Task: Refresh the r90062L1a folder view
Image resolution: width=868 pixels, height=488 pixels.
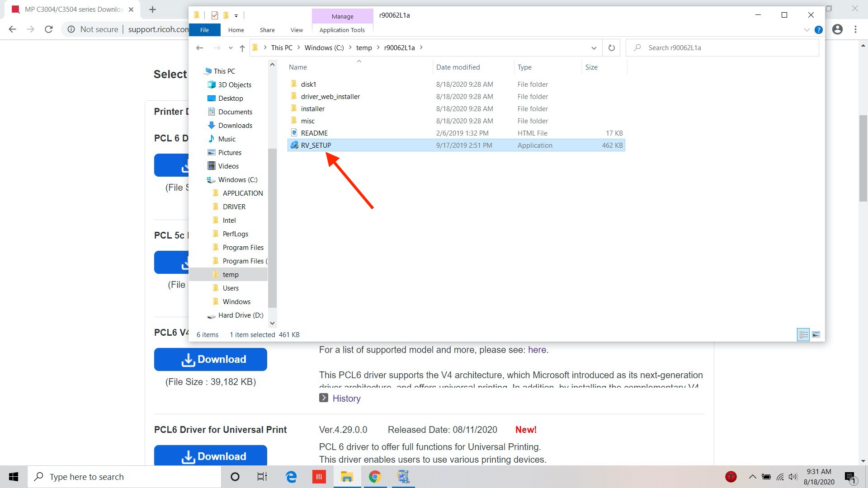Action: pos(611,48)
